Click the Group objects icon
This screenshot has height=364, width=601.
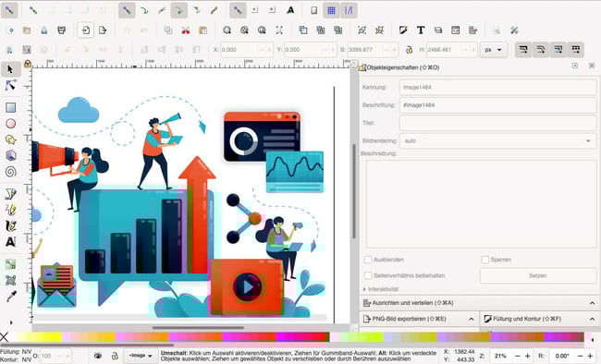[362, 30]
